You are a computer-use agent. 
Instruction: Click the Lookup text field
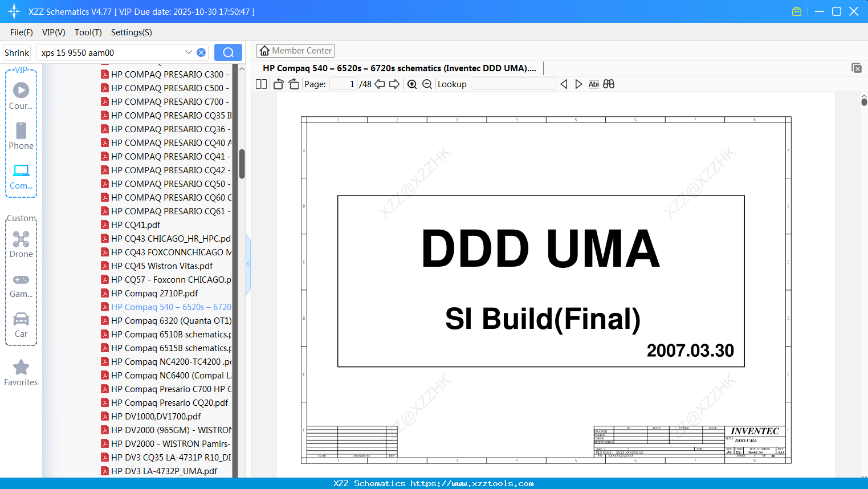514,84
